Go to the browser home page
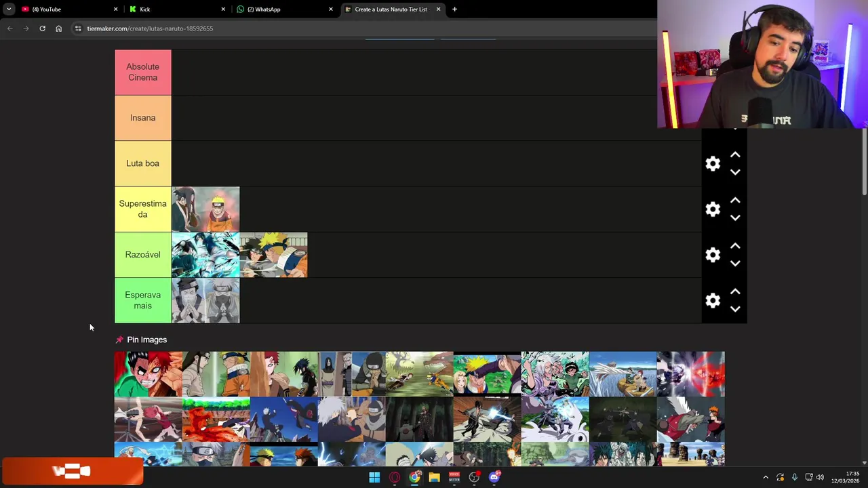Screen dimensions: 868x488 click(x=58, y=28)
